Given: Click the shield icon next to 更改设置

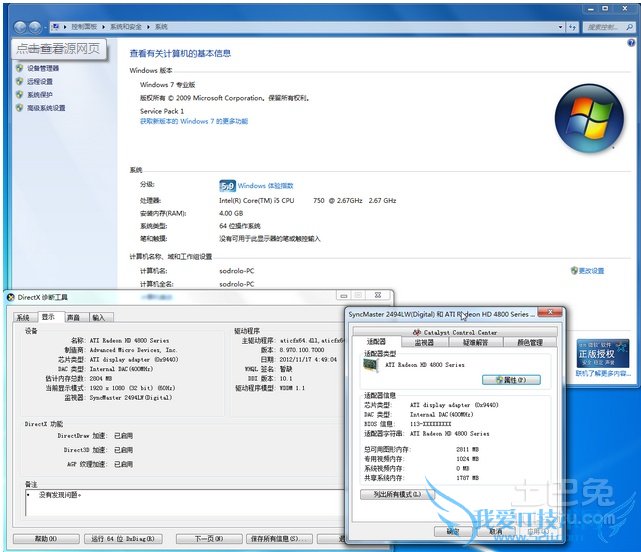Looking at the screenshot, I should (x=574, y=270).
